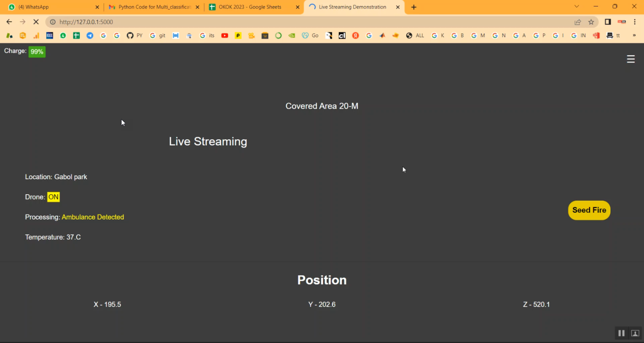Open the tt bookmark
Image resolution: width=644 pixels, height=343 pixels.
(613, 36)
